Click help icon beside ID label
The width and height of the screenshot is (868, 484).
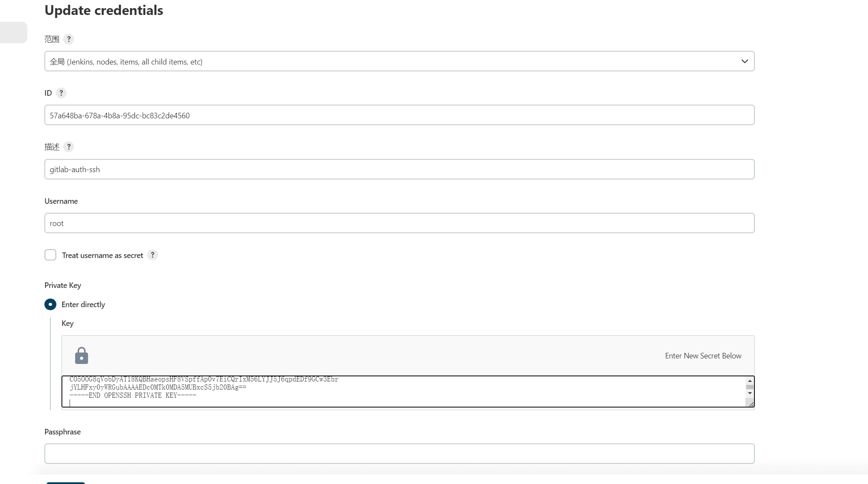(x=61, y=93)
